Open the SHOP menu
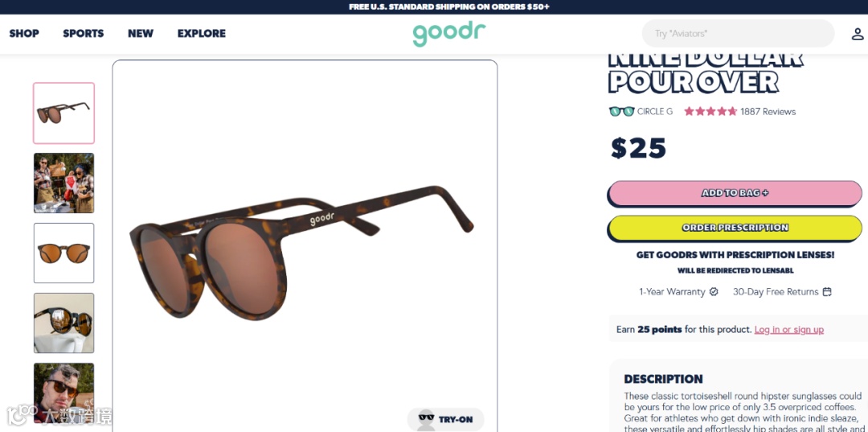Screen dimensions: 868x432 [24, 33]
